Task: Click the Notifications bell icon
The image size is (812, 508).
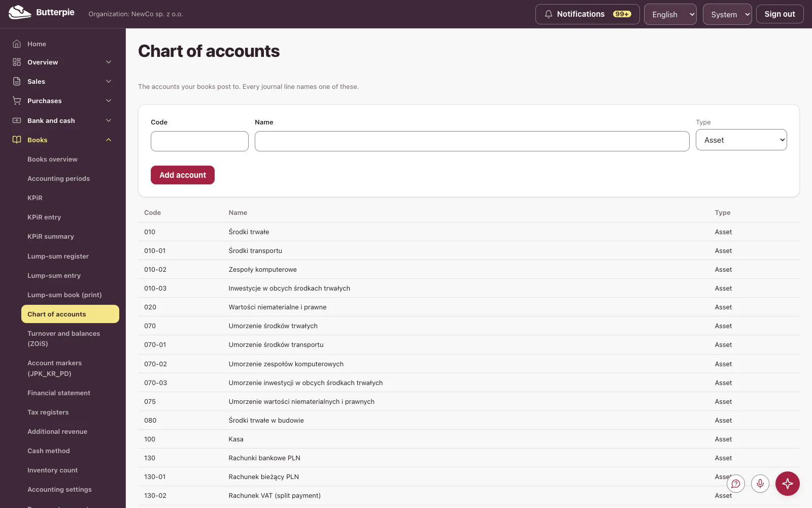Action: coord(549,14)
